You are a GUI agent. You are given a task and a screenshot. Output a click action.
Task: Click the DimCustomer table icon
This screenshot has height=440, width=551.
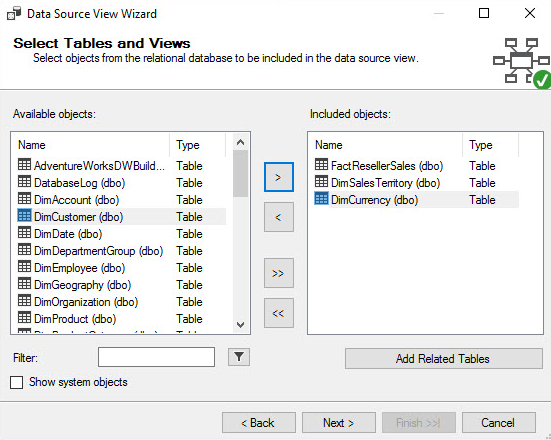pyautogui.click(x=24, y=216)
